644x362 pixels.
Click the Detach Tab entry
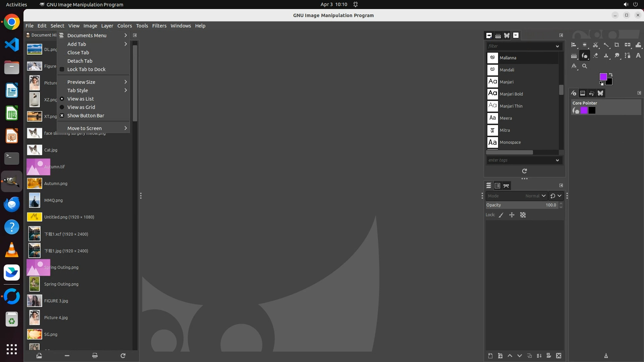click(x=80, y=61)
